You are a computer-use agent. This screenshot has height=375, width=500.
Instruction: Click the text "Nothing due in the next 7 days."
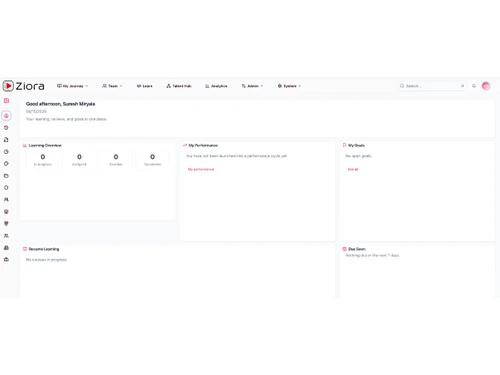tap(372, 255)
